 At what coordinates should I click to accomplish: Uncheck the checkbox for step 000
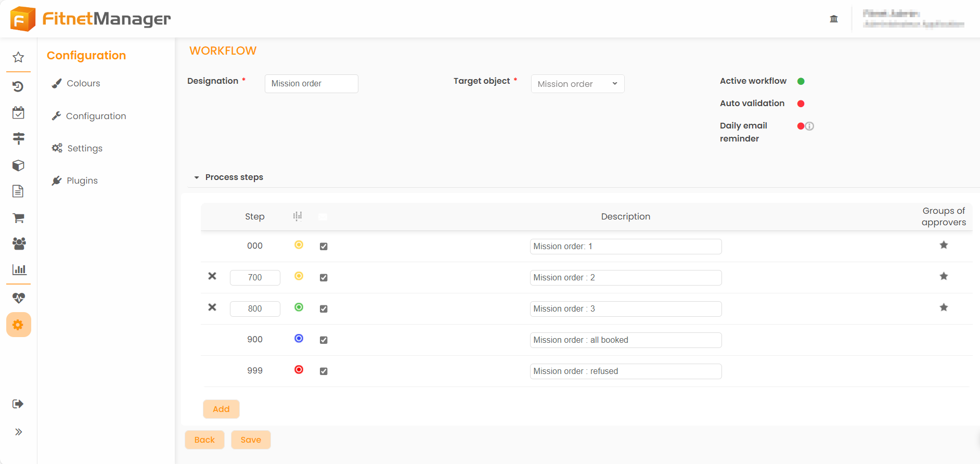(324, 247)
